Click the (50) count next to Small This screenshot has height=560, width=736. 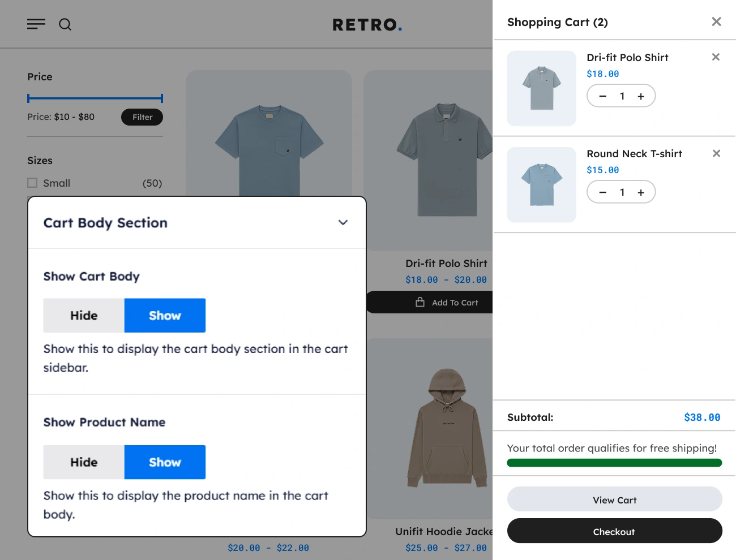[x=152, y=183]
